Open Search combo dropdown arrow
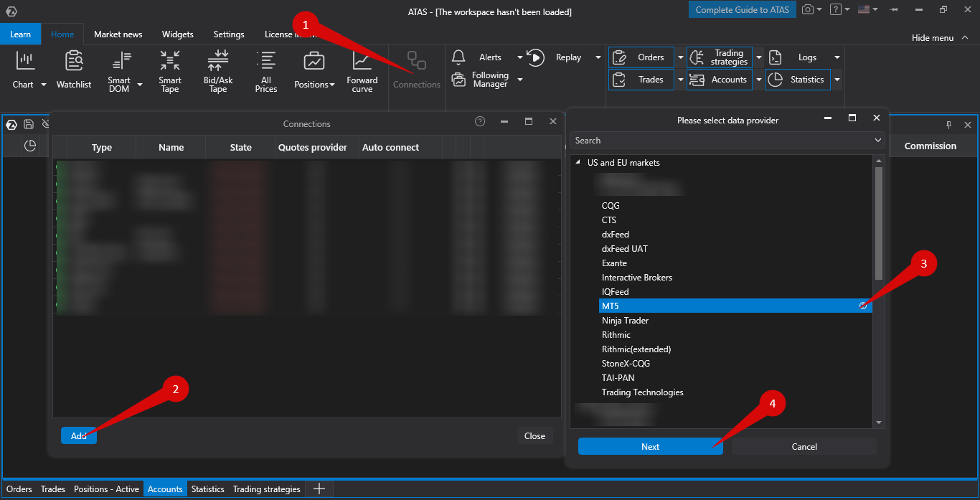This screenshot has height=500, width=980. [x=878, y=141]
